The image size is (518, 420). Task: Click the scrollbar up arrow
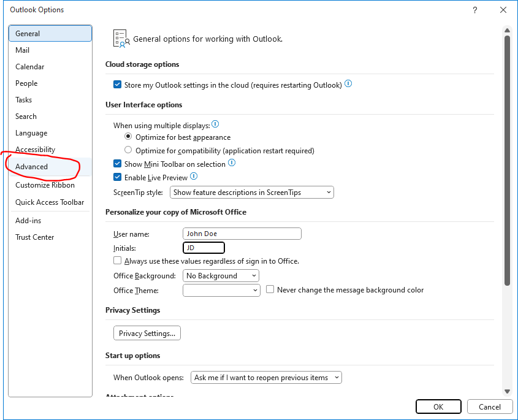tap(507, 31)
